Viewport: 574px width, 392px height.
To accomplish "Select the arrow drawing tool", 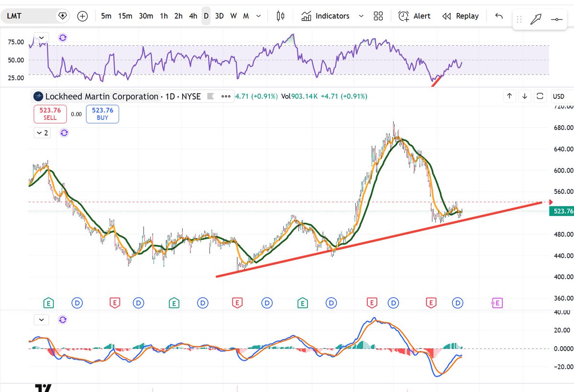I will tap(535, 20).
